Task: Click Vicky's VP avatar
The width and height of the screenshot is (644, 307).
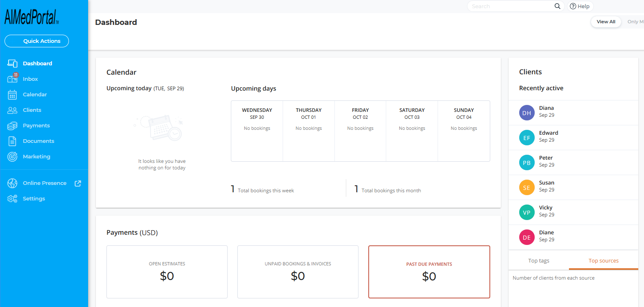Action: tap(527, 212)
